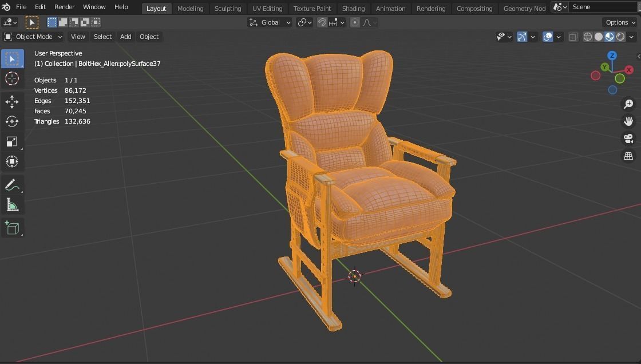Switch to the Shading workspace tab
This screenshot has width=641, height=364.
(353, 8)
